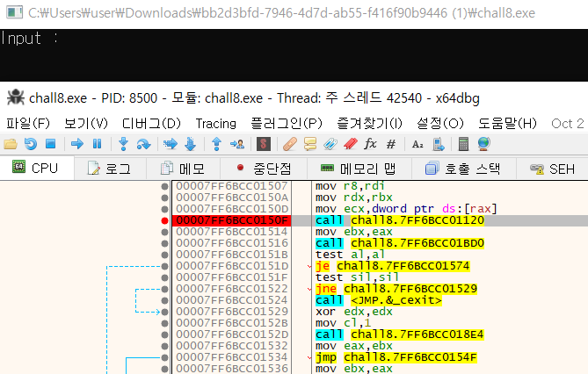Open the 보기(V) menu
This screenshot has height=374, width=588.
pyautogui.click(x=86, y=123)
